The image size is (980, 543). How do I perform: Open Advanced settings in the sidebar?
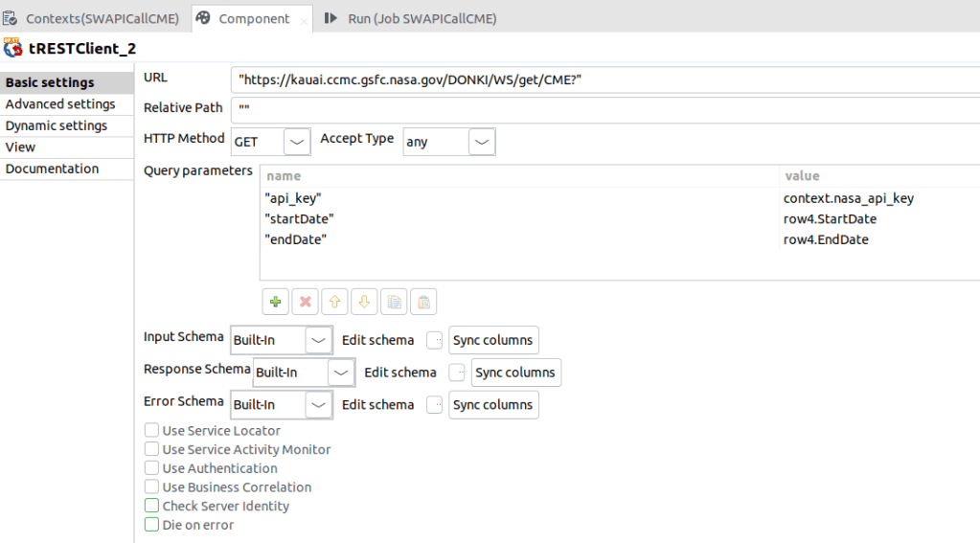click(x=60, y=103)
